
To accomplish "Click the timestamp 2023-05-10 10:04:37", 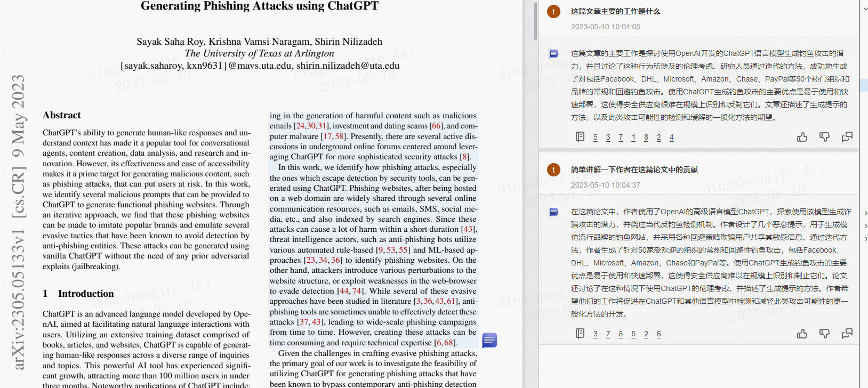I will click(x=606, y=185).
